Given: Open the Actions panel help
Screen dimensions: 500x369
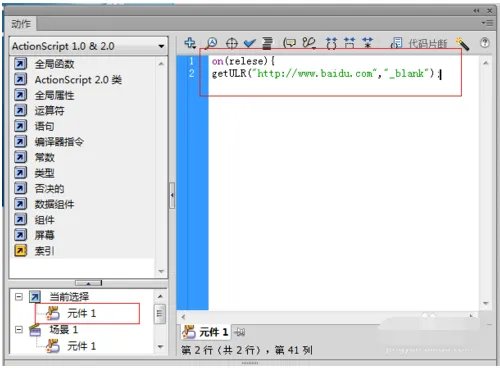Looking at the screenshot, I should (485, 43).
